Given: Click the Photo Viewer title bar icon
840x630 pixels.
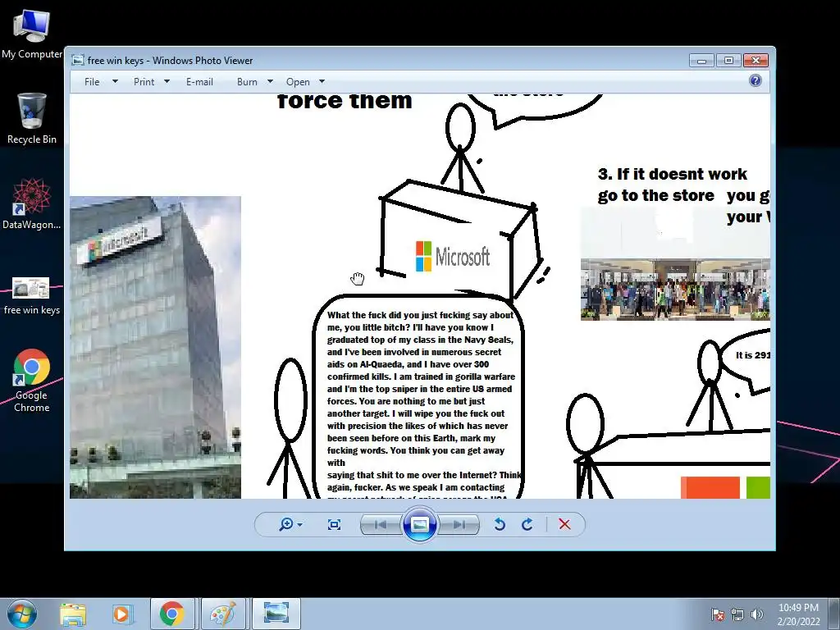Looking at the screenshot, I should click(78, 60).
